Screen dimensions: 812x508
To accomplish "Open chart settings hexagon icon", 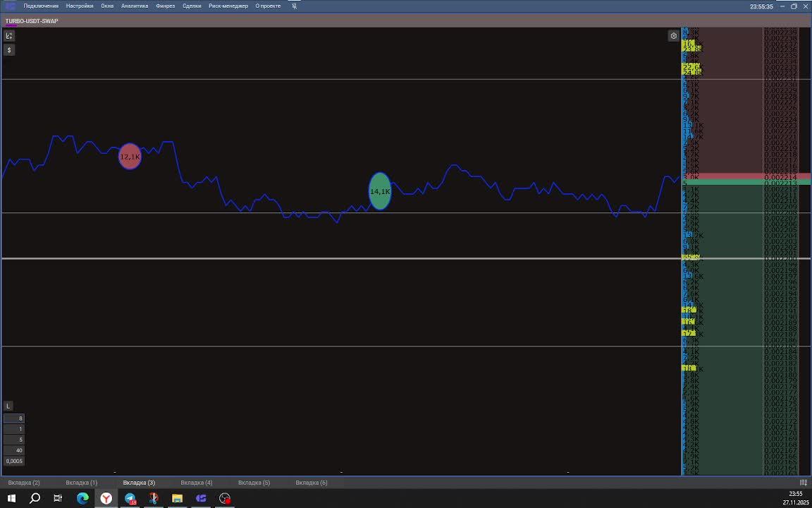I will (x=673, y=36).
